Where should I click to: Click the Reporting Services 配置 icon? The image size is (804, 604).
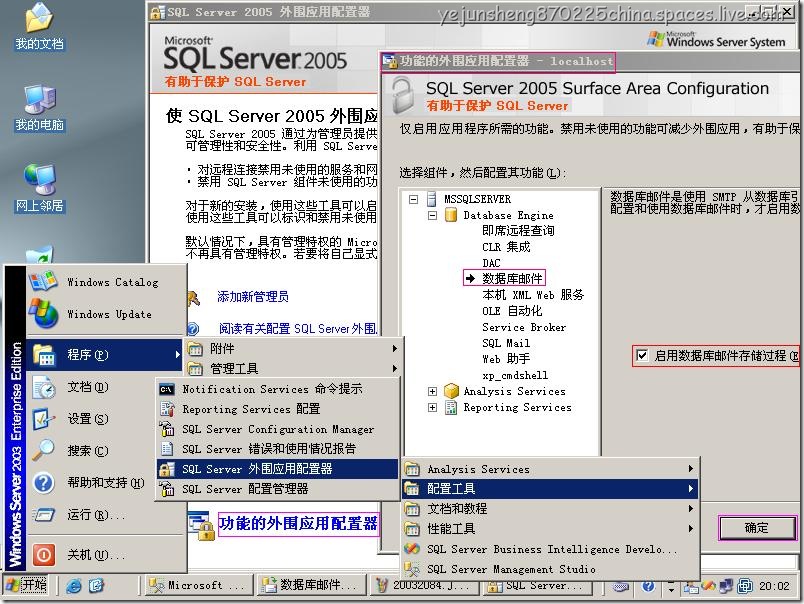point(167,409)
